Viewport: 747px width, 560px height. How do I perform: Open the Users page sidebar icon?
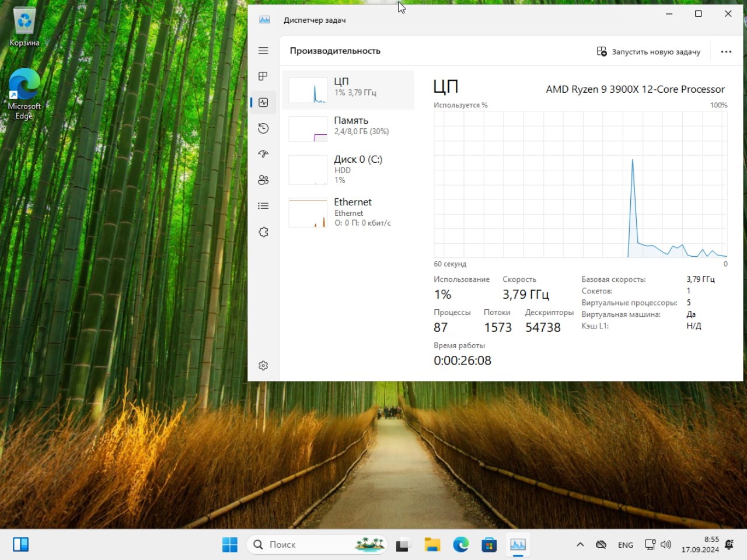(263, 180)
